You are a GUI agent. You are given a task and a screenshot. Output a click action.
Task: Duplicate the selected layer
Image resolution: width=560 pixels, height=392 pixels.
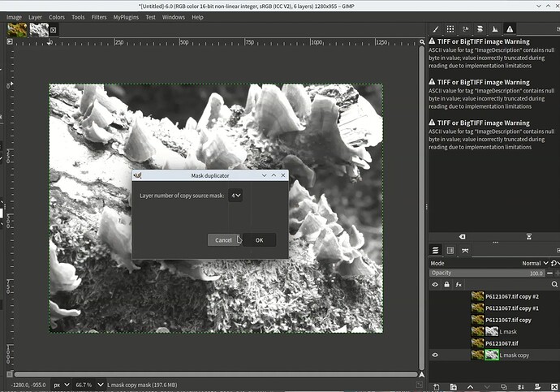[503, 387]
